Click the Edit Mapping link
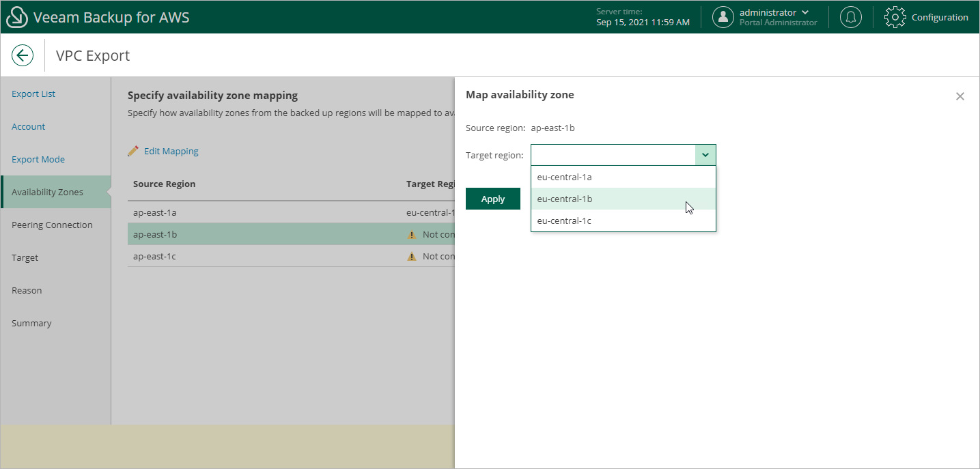Viewport: 980px width, 469px height. tap(171, 152)
